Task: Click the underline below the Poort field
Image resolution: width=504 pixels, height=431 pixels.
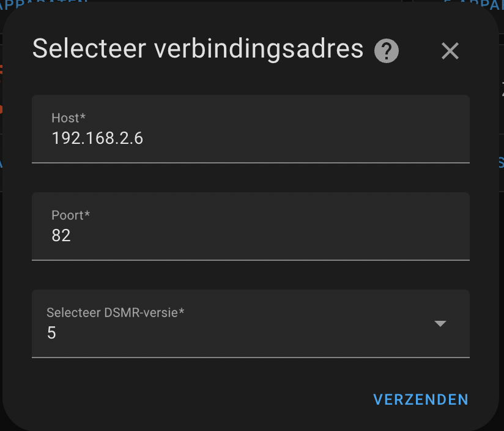Action: 251,260
